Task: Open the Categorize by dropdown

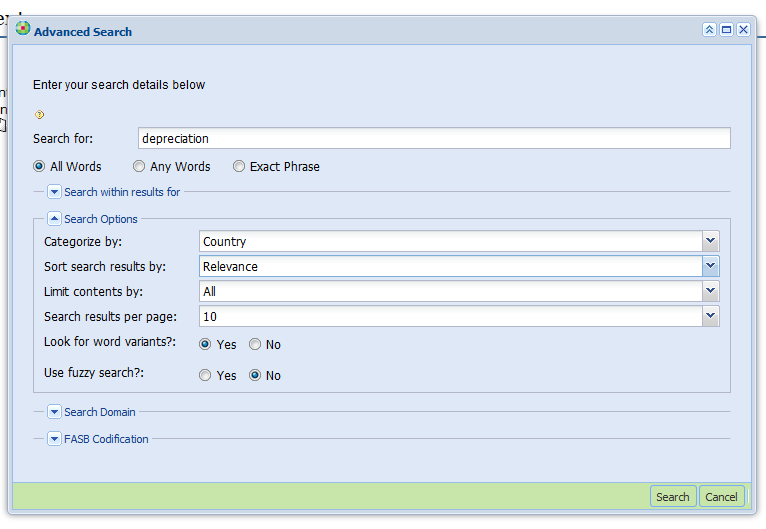Action: (x=710, y=242)
